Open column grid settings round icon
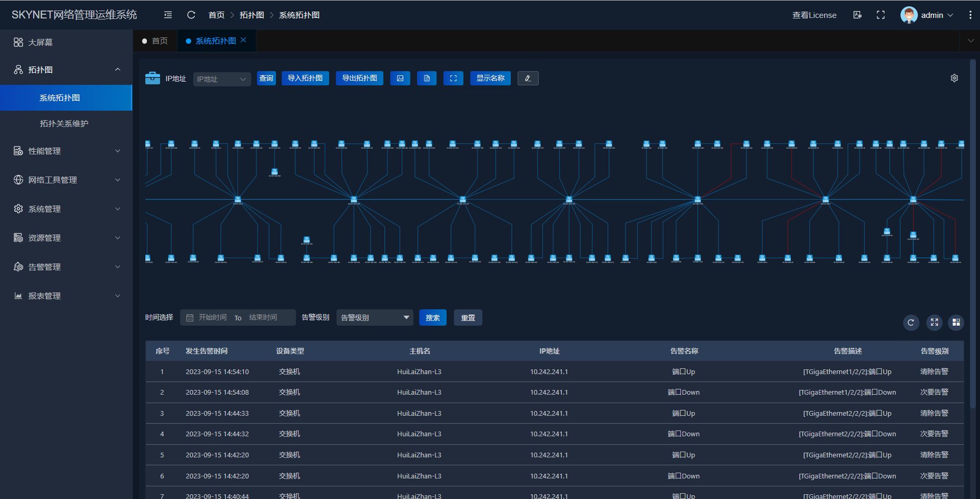This screenshot has width=980, height=499. [956, 322]
